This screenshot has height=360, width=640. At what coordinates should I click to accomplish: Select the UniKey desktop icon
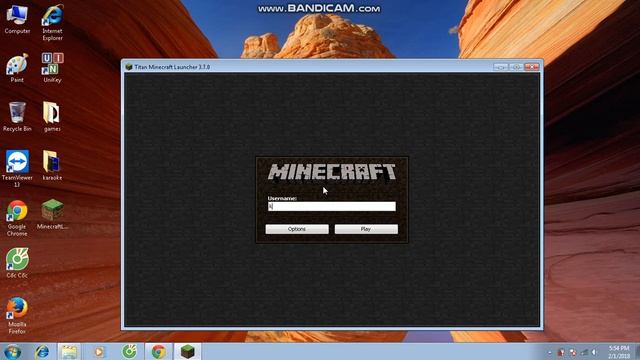(52, 68)
